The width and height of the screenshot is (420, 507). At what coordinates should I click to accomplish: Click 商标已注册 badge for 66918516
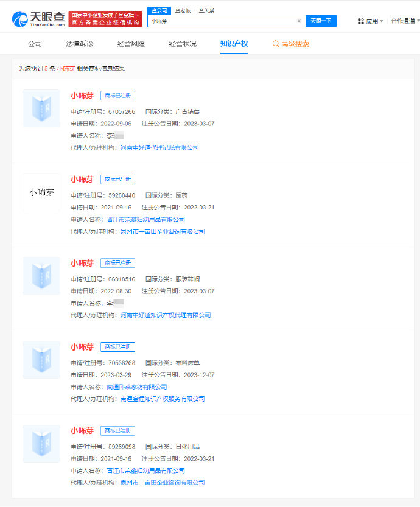point(117,263)
